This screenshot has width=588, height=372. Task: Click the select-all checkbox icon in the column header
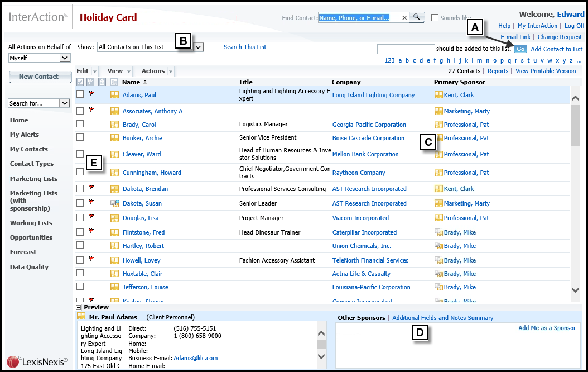point(80,82)
